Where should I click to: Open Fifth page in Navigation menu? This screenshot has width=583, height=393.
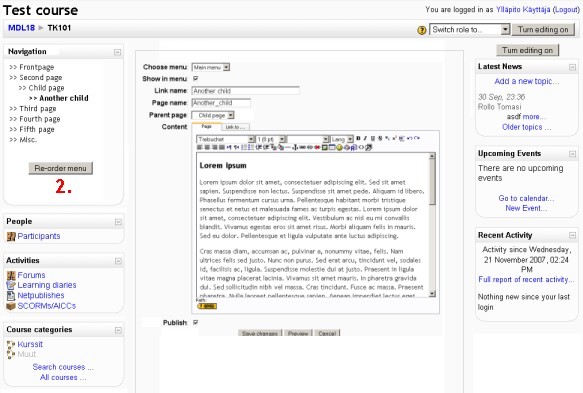tap(37, 129)
